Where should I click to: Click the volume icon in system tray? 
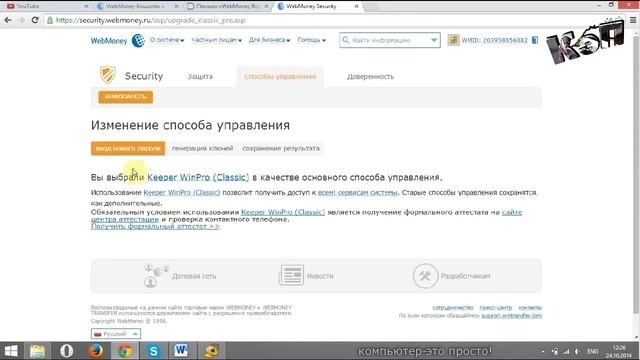click(577, 351)
